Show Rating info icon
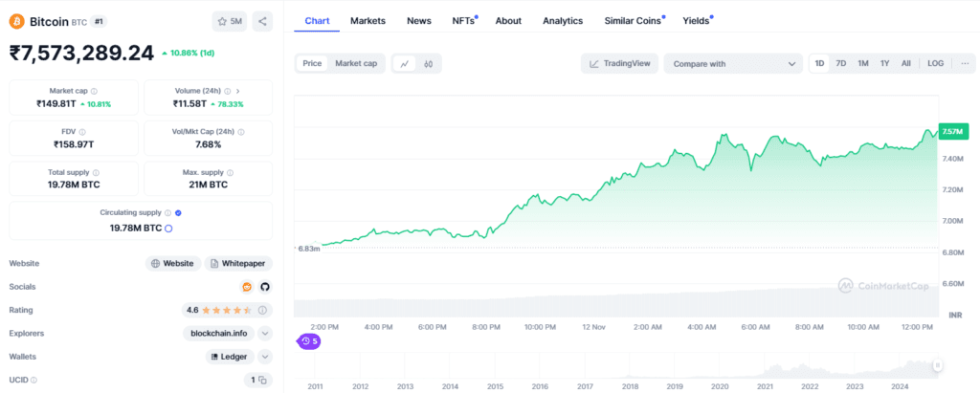The image size is (980, 393). pyautogui.click(x=262, y=310)
